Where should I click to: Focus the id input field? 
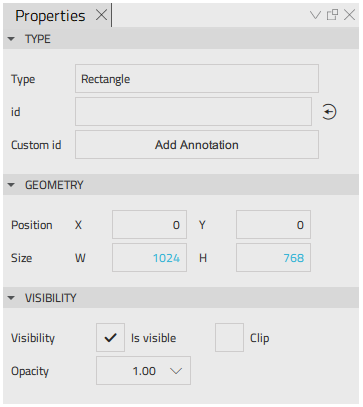point(193,112)
